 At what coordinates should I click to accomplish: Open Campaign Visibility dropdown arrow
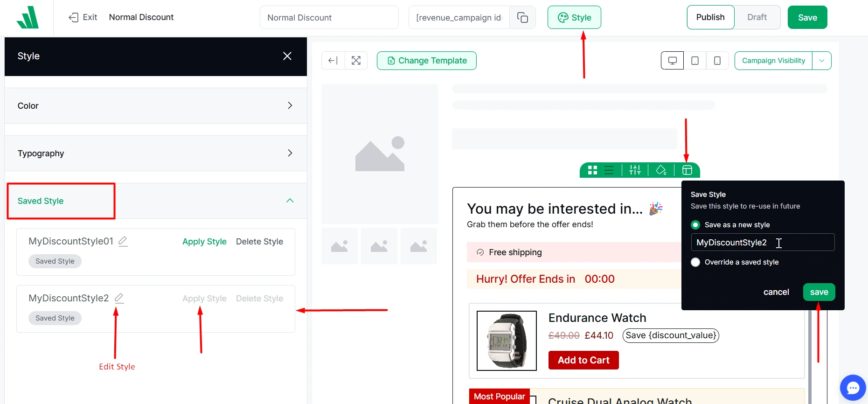(x=822, y=61)
